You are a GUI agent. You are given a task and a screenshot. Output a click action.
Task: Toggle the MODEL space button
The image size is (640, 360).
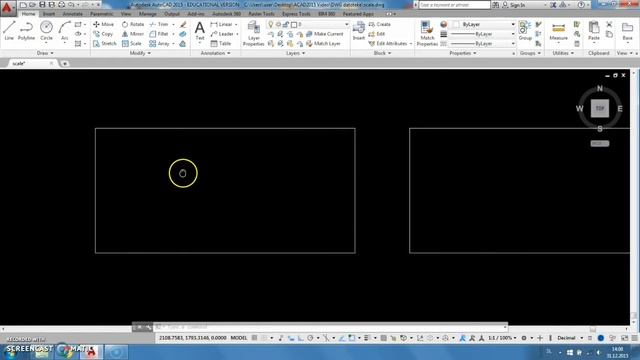pyautogui.click(x=239, y=338)
